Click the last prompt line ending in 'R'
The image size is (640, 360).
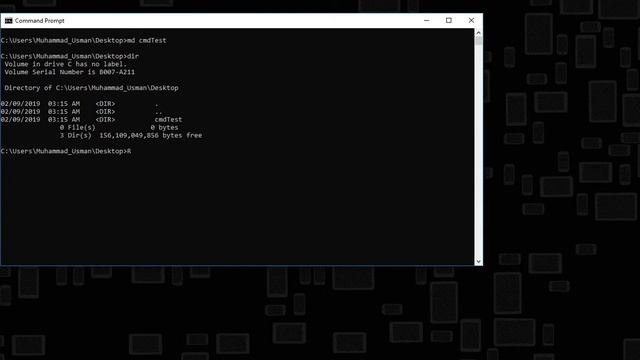[x=66, y=151]
